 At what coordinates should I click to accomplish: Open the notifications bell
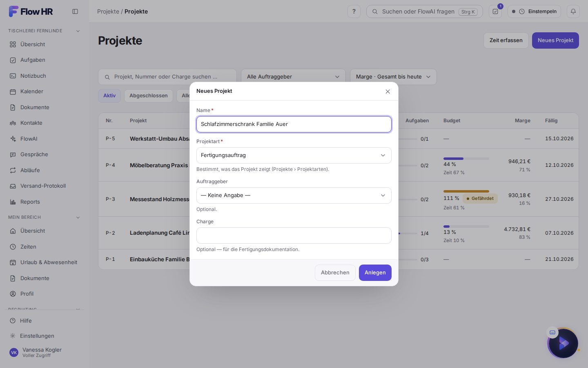coord(573,11)
